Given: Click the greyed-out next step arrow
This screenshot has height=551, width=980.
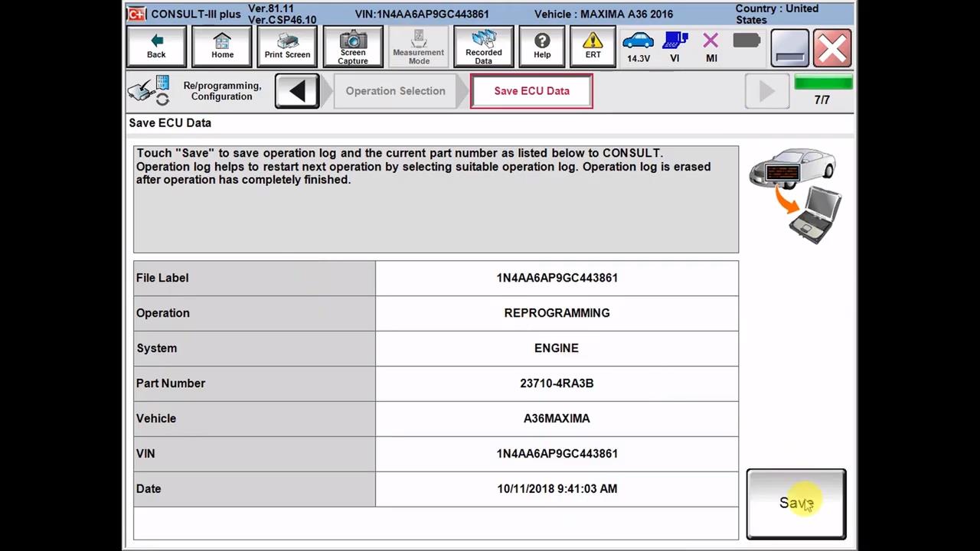Looking at the screenshot, I should (x=766, y=91).
